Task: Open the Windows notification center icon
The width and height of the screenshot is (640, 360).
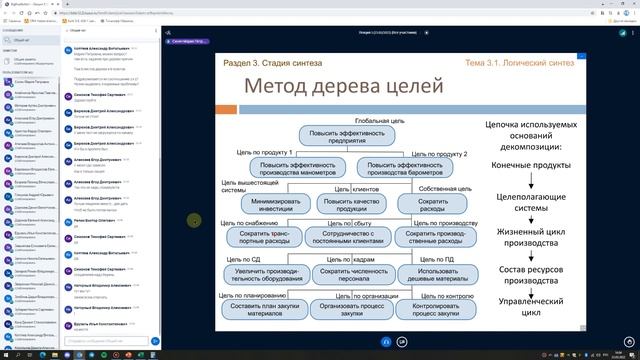Action: pos(632,355)
